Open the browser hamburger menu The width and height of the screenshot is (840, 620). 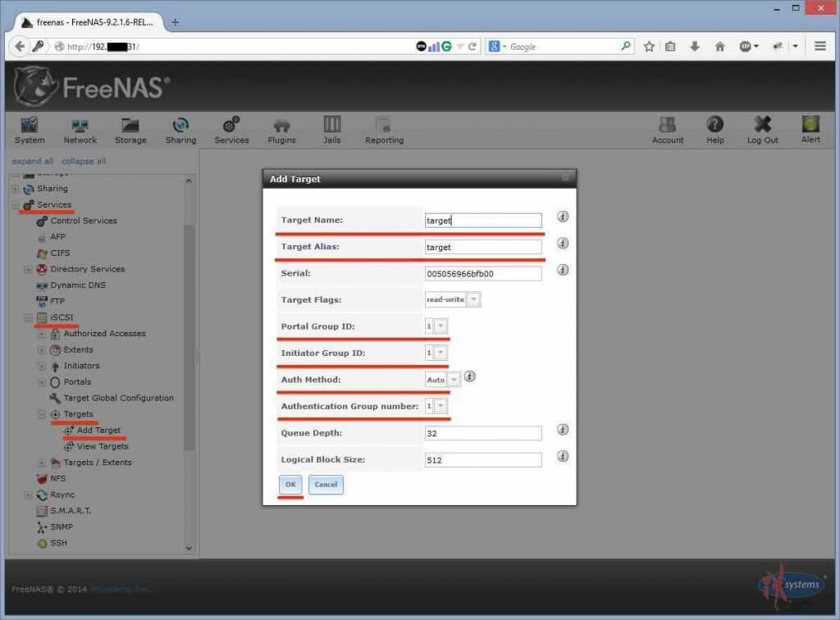(819, 47)
